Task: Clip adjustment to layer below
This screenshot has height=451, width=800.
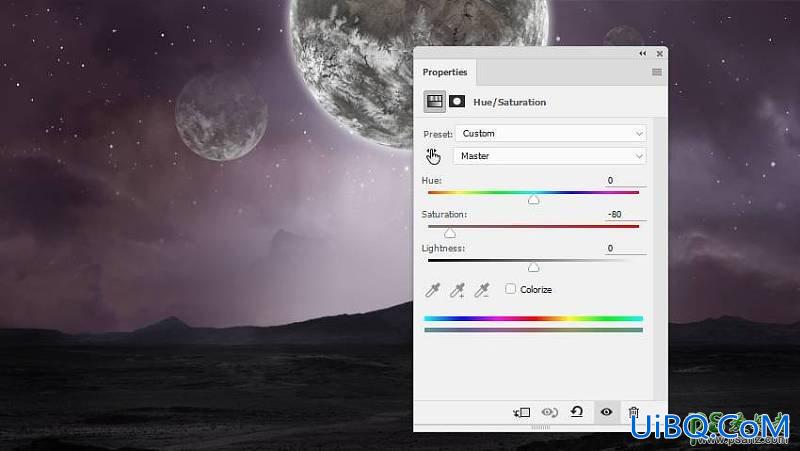Action: 522,412
